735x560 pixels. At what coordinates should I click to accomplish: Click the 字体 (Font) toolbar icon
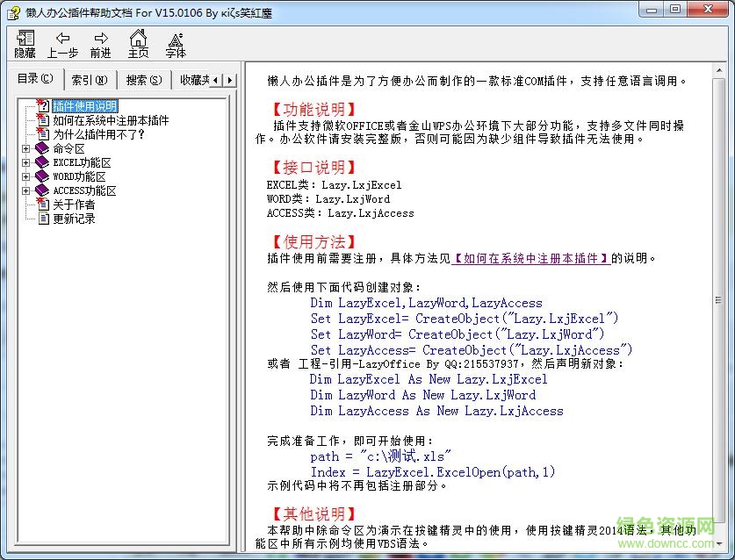[176, 39]
